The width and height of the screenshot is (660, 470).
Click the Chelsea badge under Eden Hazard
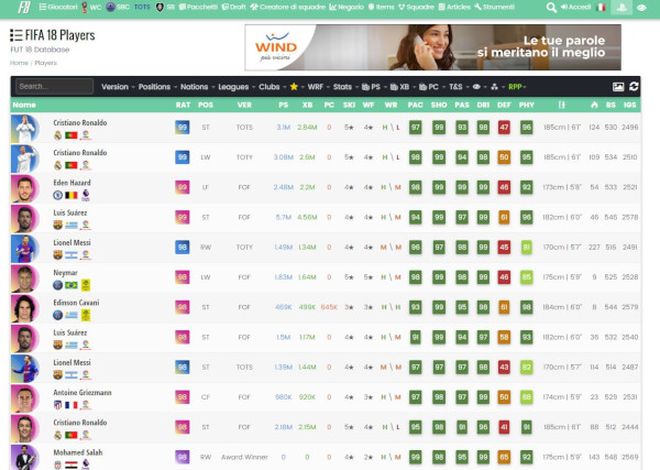(58, 195)
